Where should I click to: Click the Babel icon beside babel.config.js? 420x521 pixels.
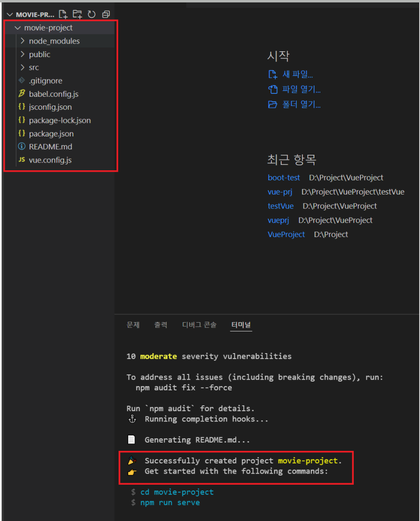(x=22, y=94)
